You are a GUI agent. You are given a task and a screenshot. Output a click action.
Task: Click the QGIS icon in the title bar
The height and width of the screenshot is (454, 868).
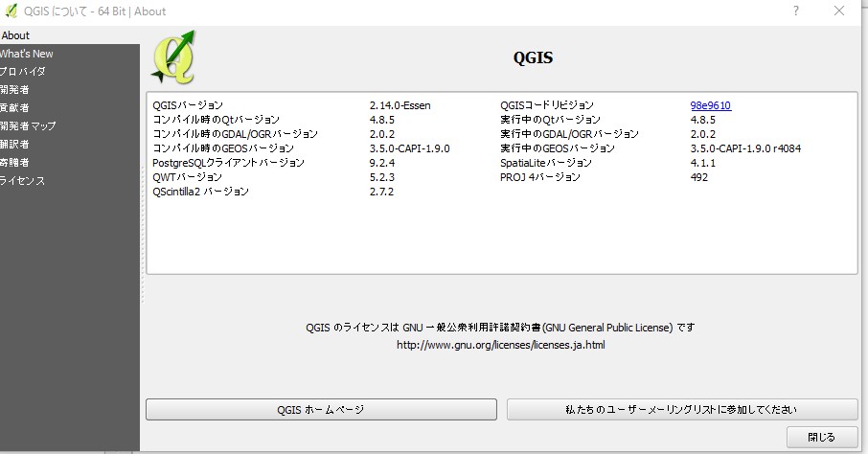tap(11, 11)
